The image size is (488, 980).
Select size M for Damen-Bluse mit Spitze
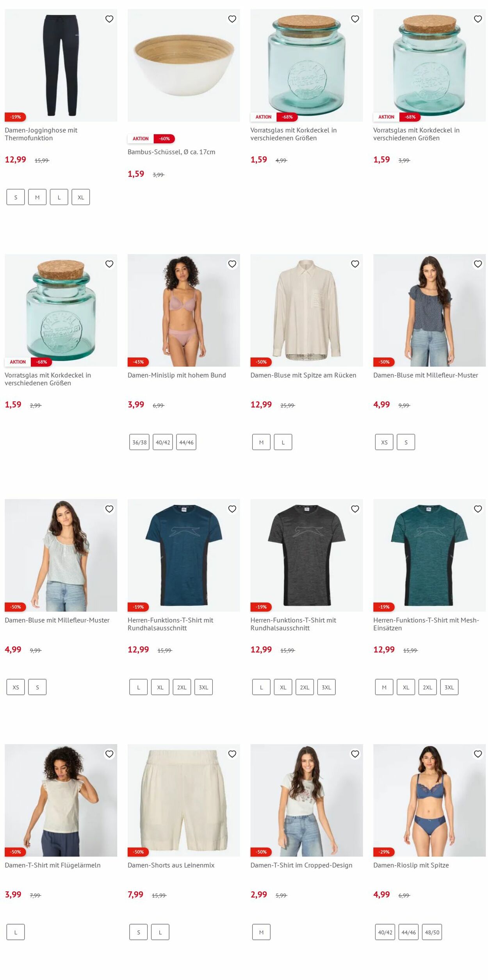261,442
